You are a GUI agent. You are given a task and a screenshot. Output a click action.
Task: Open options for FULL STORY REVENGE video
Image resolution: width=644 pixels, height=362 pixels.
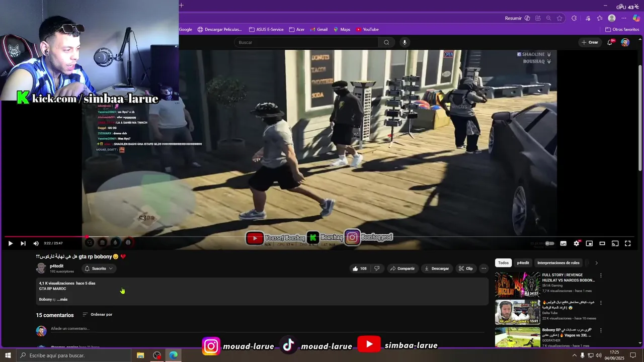pos(601,276)
